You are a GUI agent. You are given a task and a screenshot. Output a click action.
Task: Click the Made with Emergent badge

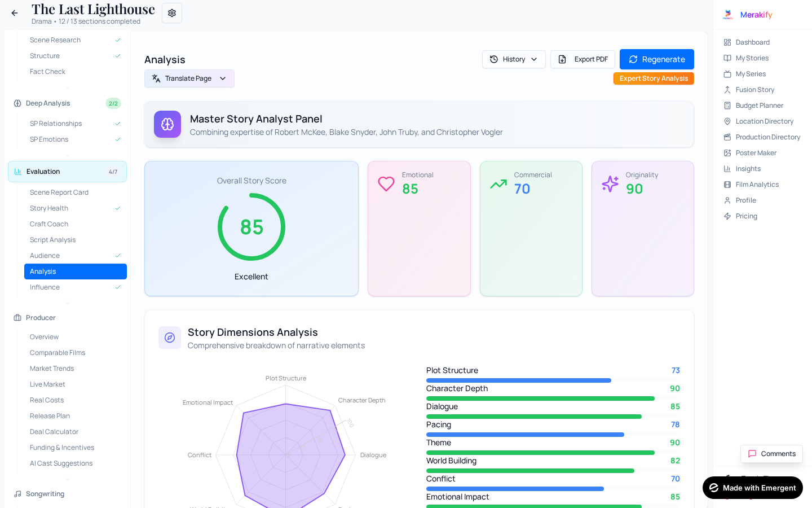click(x=753, y=488)
